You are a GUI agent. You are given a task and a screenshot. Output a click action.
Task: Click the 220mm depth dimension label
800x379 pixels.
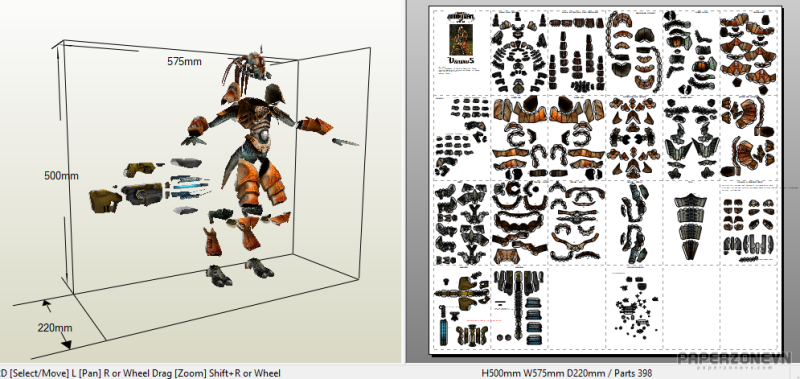[55, 327]
